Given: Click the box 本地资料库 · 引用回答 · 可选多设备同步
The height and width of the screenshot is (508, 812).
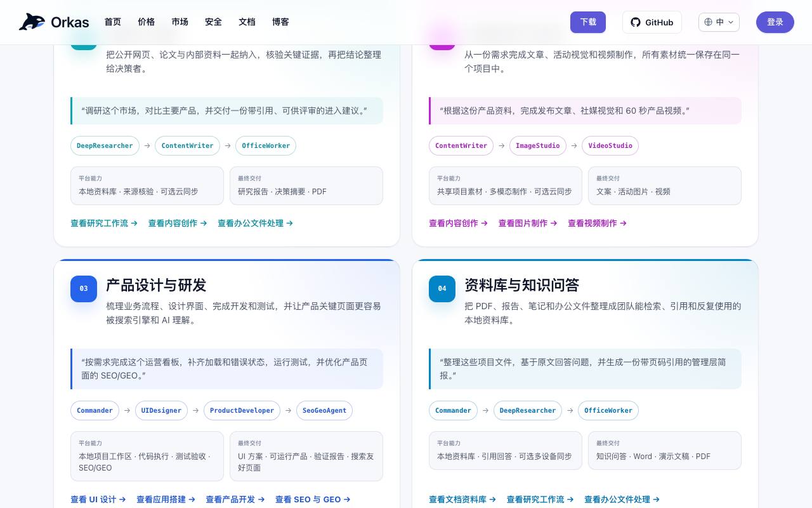Looking at the screenshot, I should pos(506,451).
